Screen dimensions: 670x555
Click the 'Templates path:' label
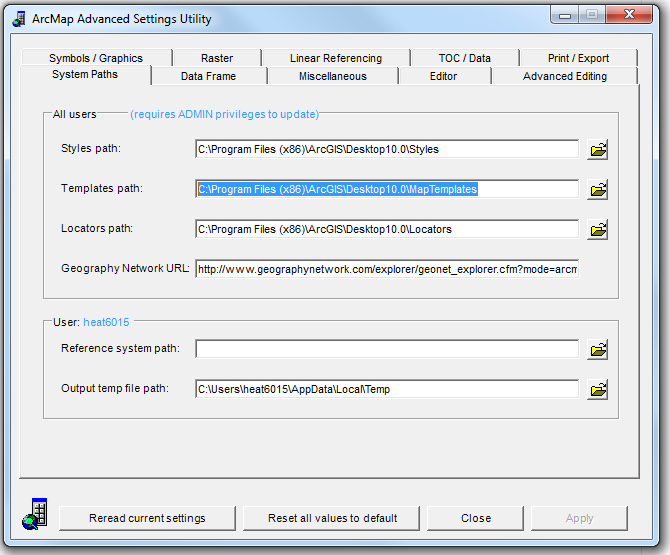click(102, 188)
